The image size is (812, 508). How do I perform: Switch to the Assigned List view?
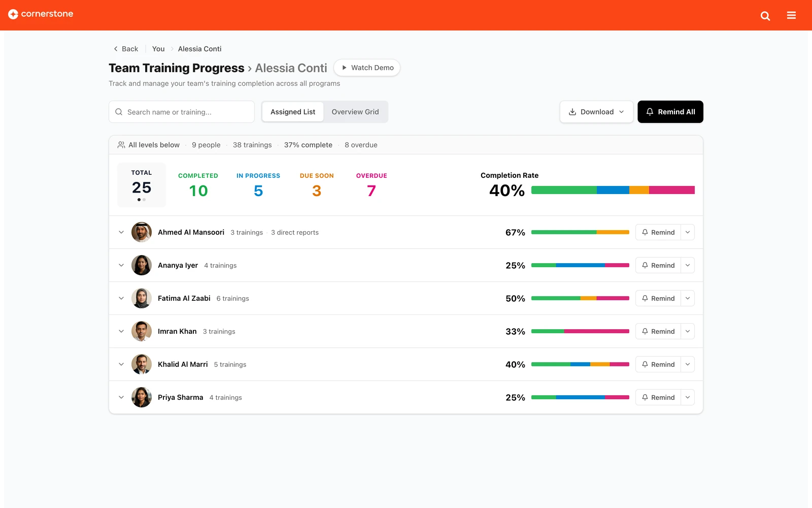pyautogui.click(x=293, y=112)
